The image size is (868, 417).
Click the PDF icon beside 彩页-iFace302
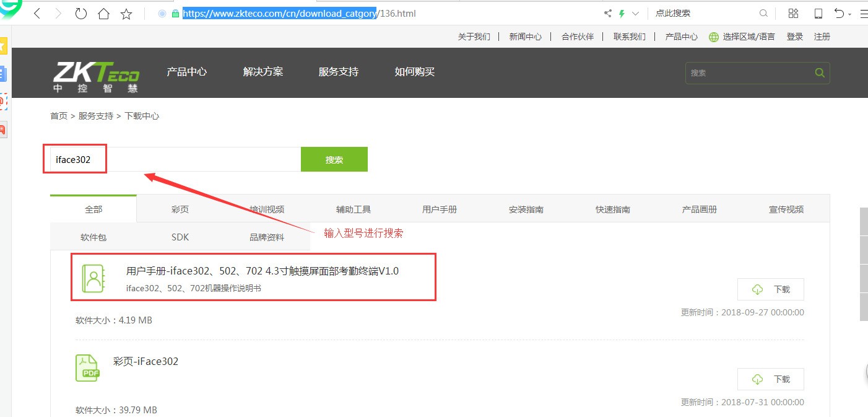click(87, 368)
